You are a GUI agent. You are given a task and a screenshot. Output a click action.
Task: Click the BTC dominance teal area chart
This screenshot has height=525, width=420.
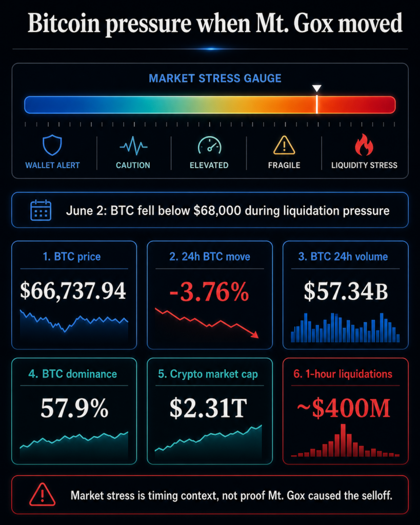pos(74,446)
